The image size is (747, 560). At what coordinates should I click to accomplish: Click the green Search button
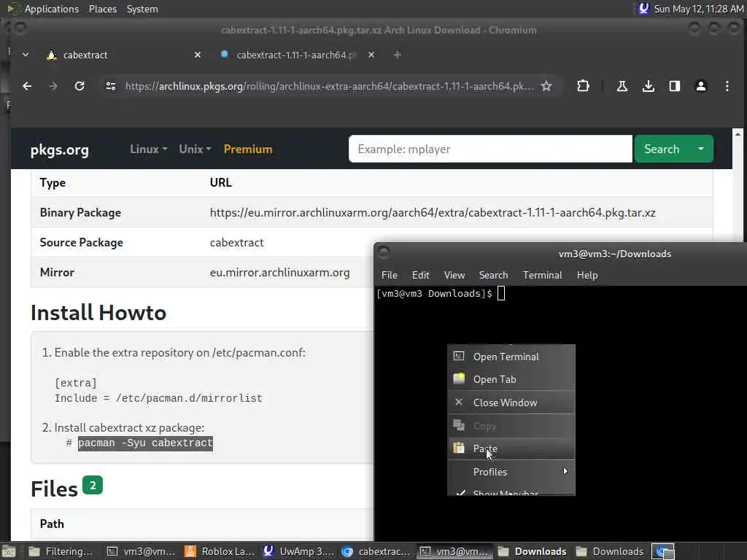point(661,149)
